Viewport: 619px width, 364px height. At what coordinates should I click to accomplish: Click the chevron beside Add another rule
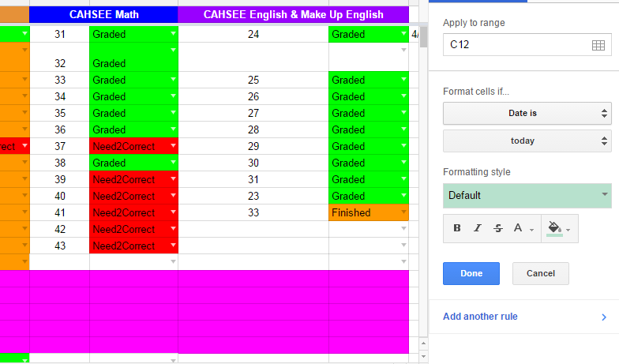[604, 317]
